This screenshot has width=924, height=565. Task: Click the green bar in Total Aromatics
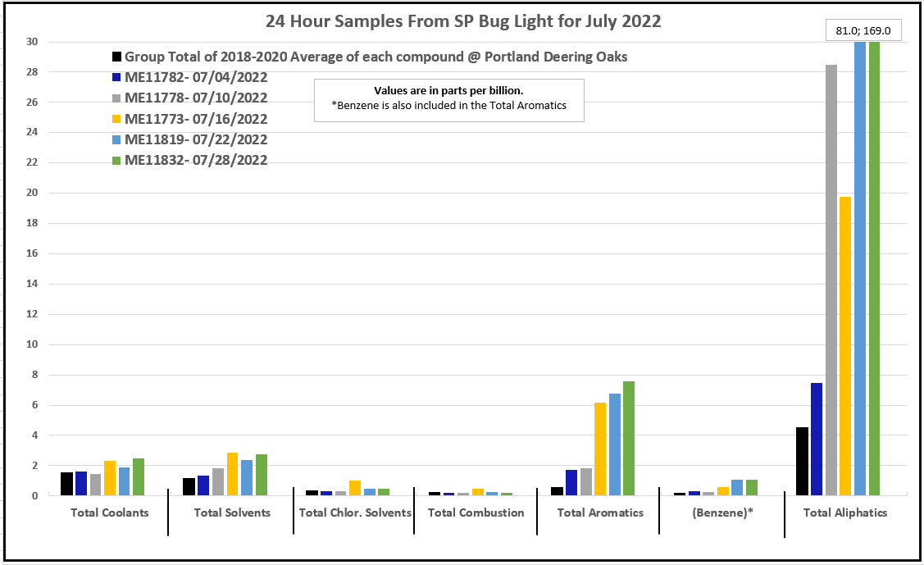629,439
